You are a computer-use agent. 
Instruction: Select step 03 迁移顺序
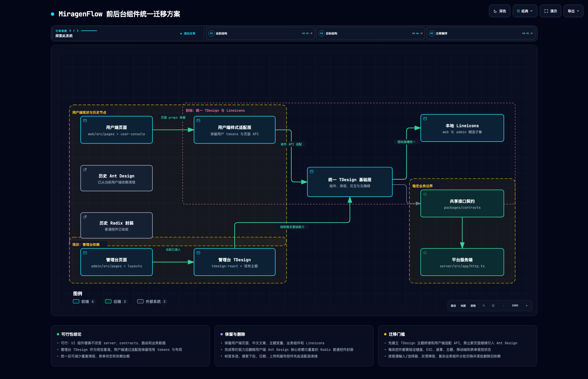[x=481, y=33]
